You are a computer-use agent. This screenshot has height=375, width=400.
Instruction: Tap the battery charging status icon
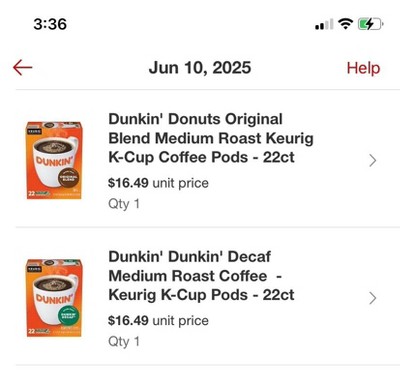tap(371, 24)
